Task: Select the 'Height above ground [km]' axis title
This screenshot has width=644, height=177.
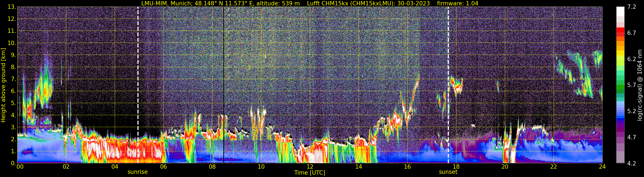Action: pyautogui.click(x=3, y=85)
